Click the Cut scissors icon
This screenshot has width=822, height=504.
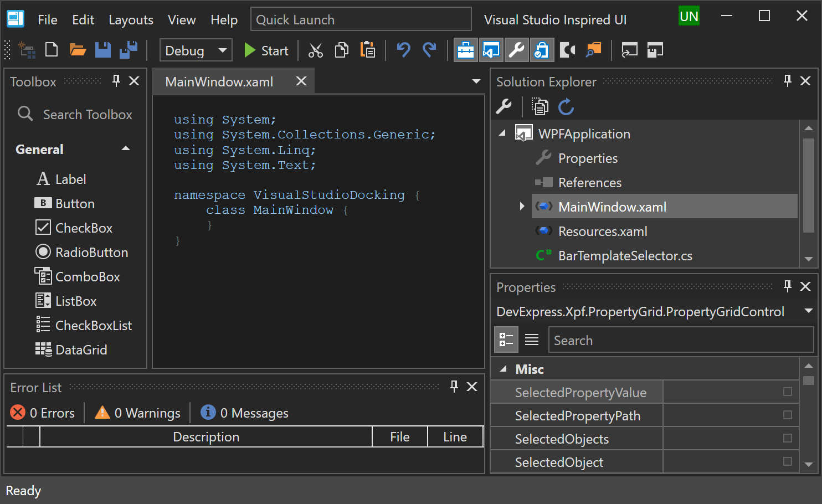[316, 50]
